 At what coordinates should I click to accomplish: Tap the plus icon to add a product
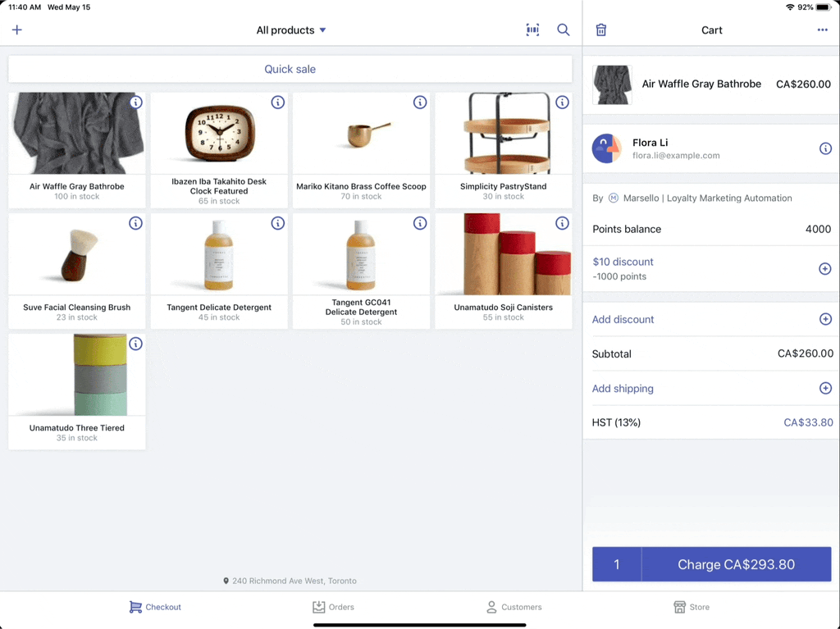(17, 30)
